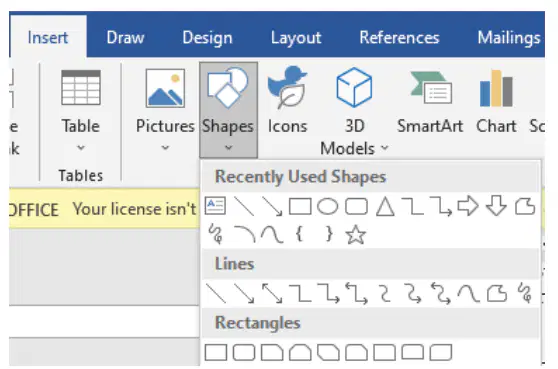Select the Triangle shape
Screen dimensions: 558x369
pyautogui.click(x=385, y=207)
